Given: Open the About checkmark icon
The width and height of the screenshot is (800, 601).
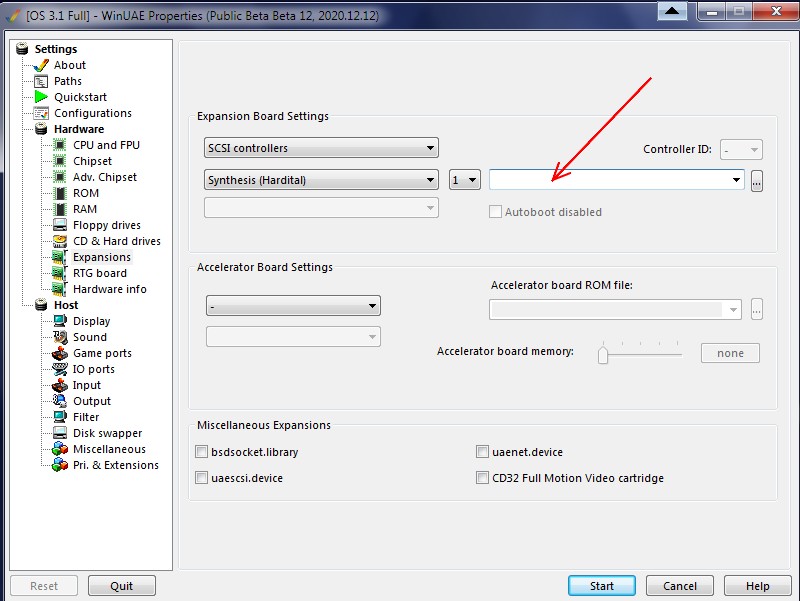Looking at the screenshot, I should (41, 65).
